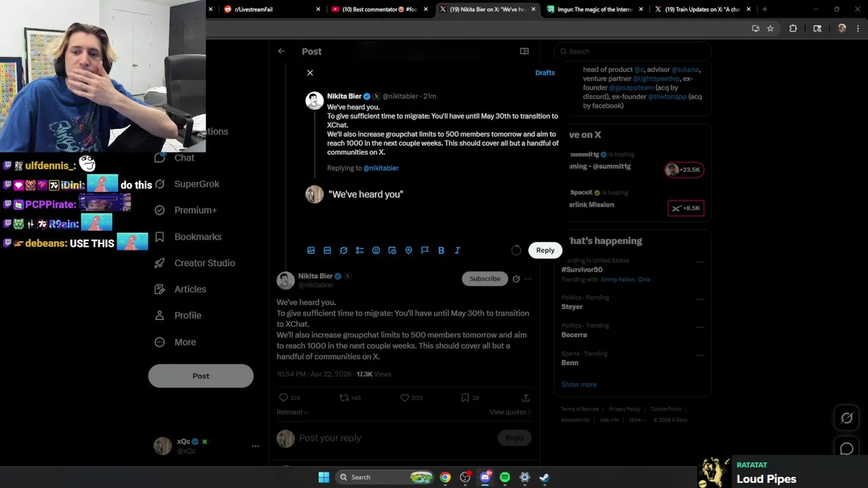Image resolution: width=868 pixels, height=488 pixels.
Task: Click reply text field "We've heard you"
Action: tap(366, 195)
